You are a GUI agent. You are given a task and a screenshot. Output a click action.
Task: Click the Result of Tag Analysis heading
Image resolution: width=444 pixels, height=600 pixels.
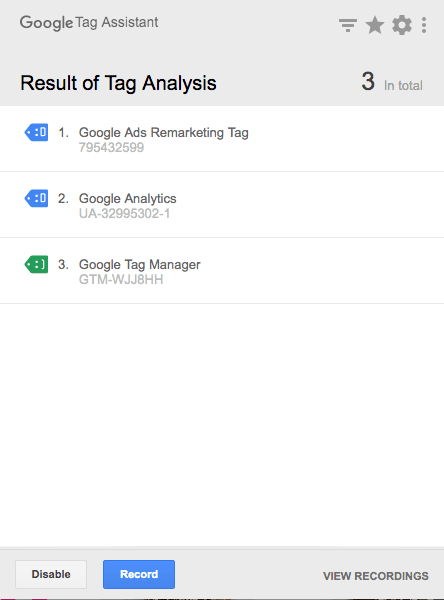(118, 83)
